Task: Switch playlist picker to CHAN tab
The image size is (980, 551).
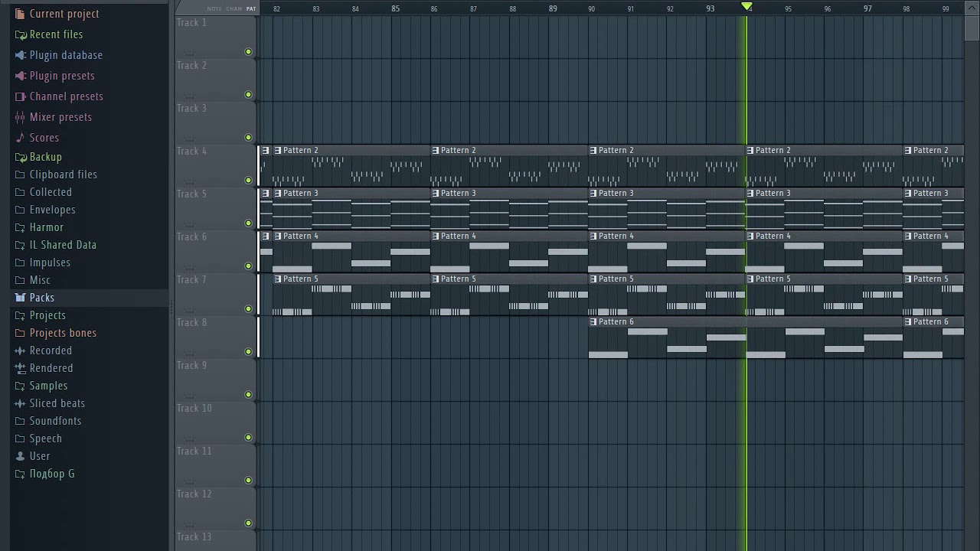Action: point(234,9)
